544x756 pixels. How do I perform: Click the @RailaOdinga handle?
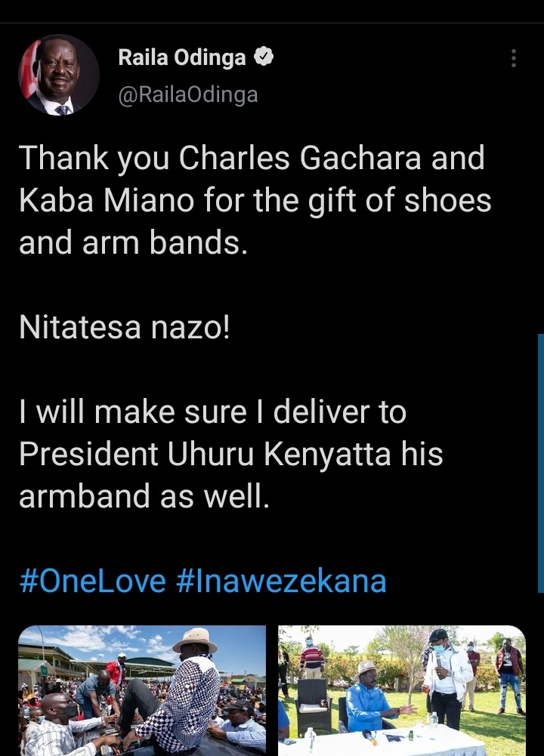pyautogui.click(x=188, y=94)
